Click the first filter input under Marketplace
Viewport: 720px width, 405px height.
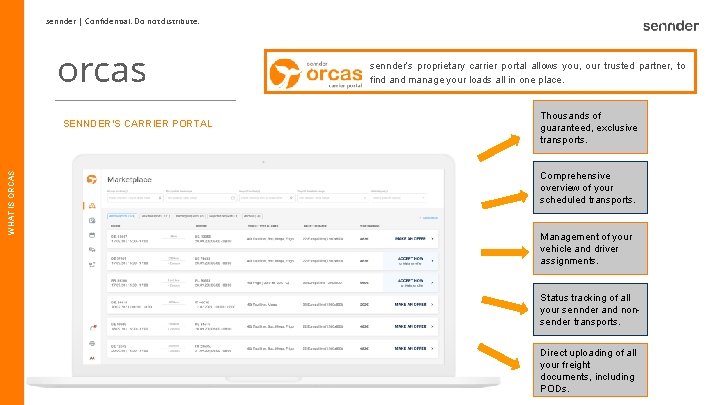135,198
